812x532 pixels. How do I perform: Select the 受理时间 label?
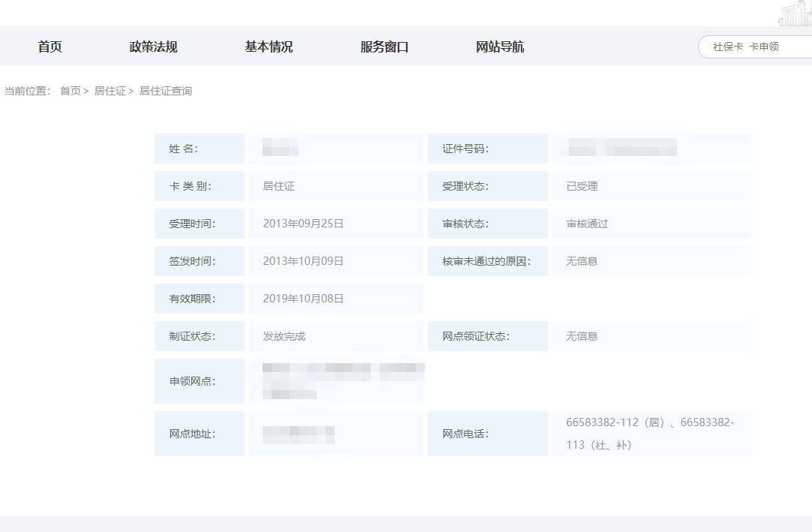192,224
